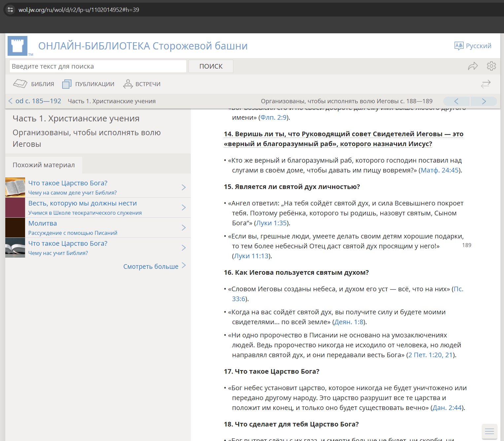Image resolution: width=504 pixels, height=441 pixels.
Task: Open Молитва related material link
Action: tap(43, 223)
